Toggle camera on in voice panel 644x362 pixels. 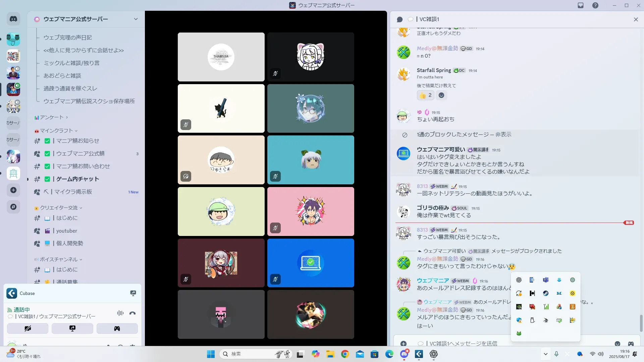click(x=28, y=328)
